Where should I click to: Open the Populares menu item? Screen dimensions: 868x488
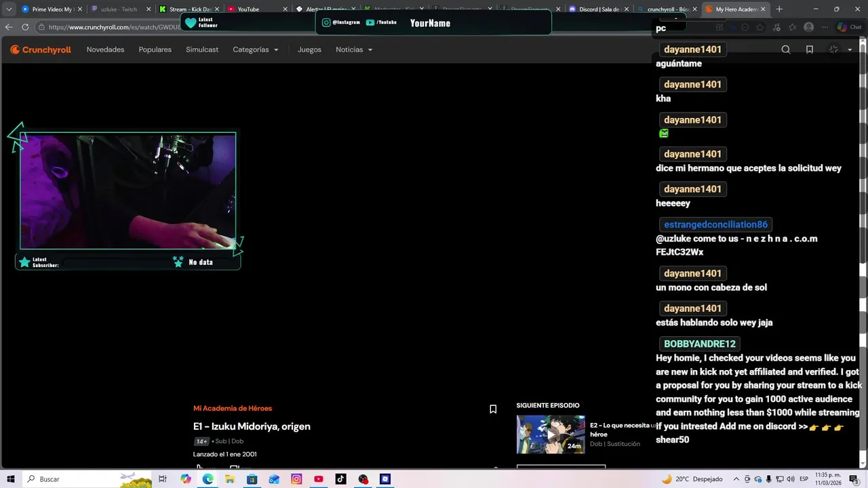click(155, 49)
